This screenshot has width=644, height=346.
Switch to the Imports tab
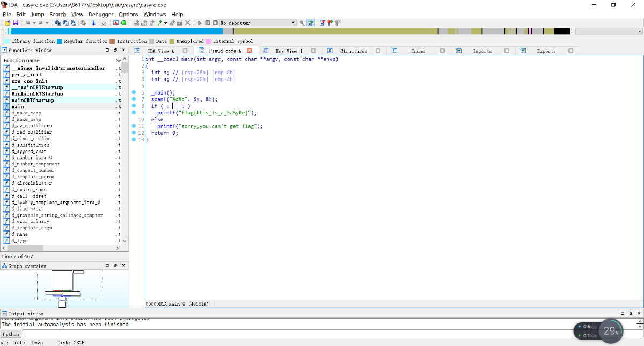(x=482, y=51)
